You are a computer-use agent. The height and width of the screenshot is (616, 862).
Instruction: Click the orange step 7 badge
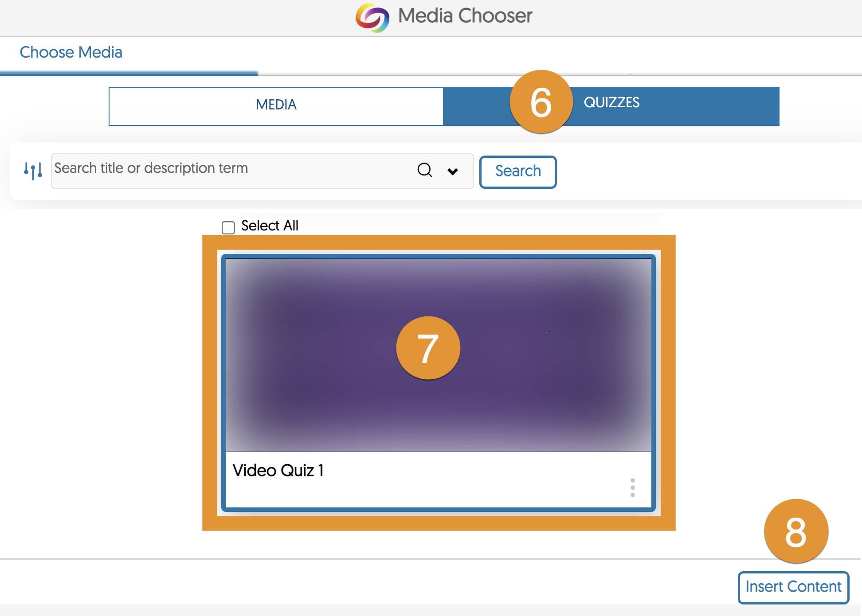click(x=428, y=348)
